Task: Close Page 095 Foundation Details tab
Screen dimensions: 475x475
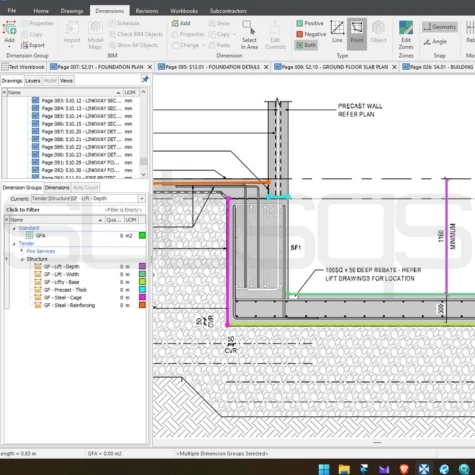Action: 266,67
